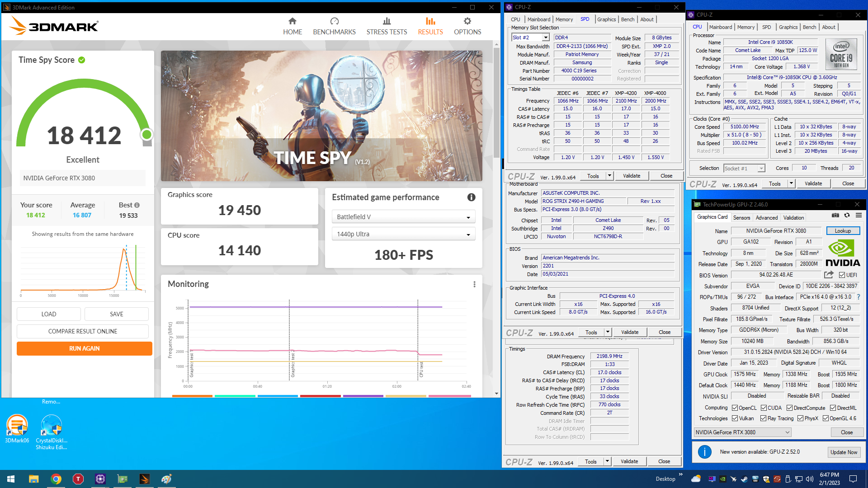Click Update Now in GPU-Z
The image size is (868, 488).
pos(844,452)
